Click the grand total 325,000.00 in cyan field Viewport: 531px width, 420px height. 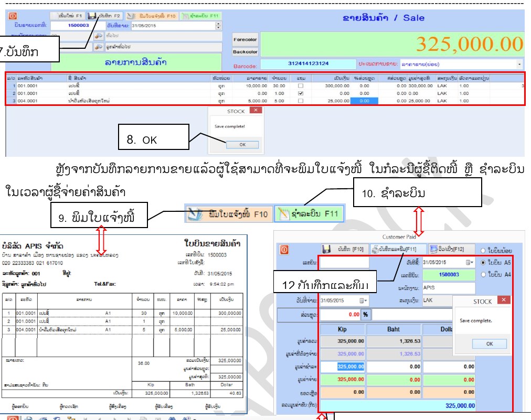(460, 405)
